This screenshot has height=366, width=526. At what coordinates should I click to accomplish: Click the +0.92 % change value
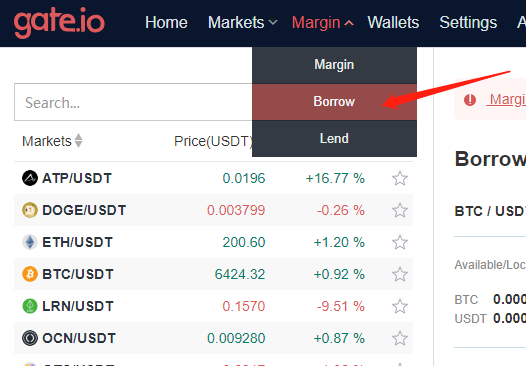(339, 274)
